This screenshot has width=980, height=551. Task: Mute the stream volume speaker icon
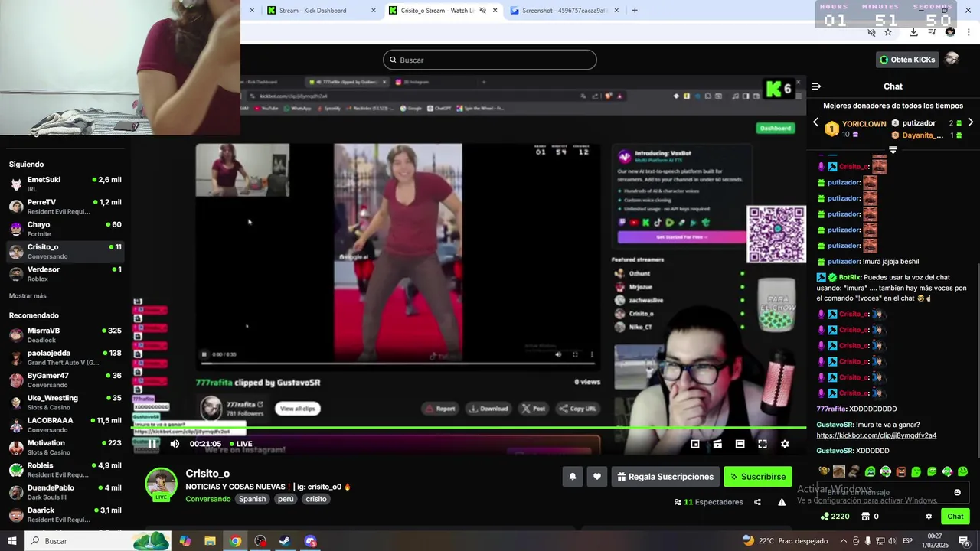(175, 444)
